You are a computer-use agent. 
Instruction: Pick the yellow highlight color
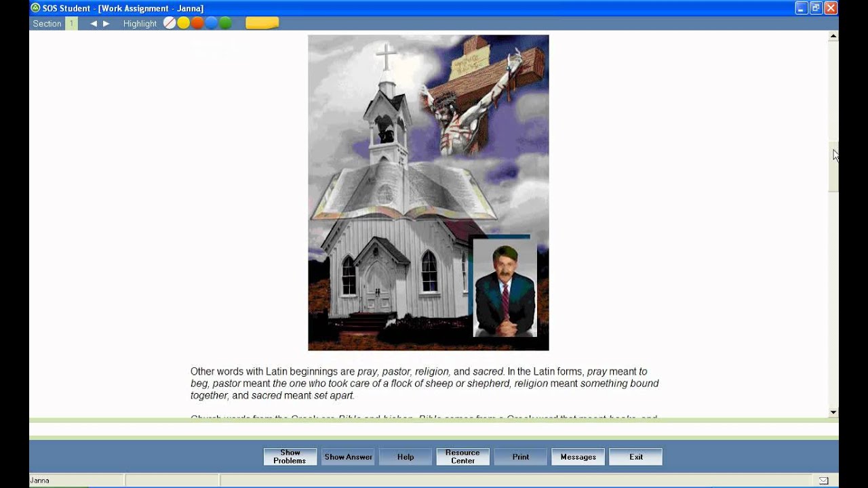183,23
